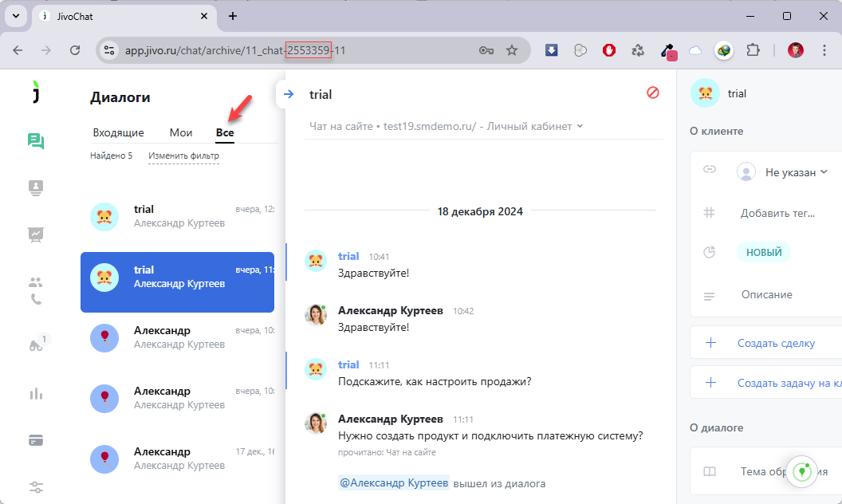Click Создать задачу на клиента

(x=789, y=383)
